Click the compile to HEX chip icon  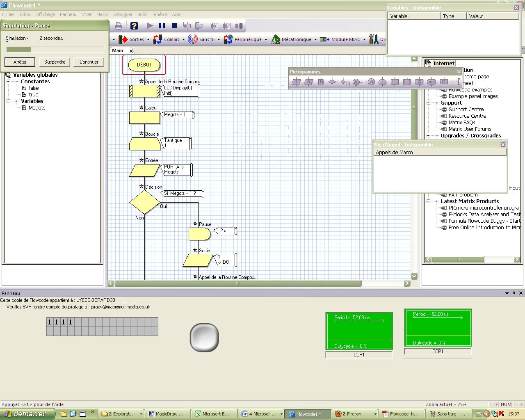[226, 26]
